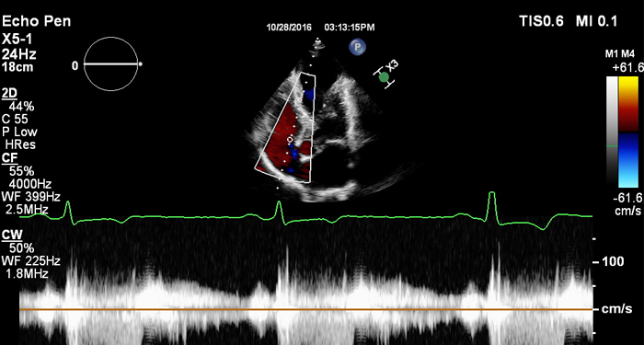644x345 pixels.
Task: Click the 100 cm/s velocity scale tick
Action: [609, 261]
